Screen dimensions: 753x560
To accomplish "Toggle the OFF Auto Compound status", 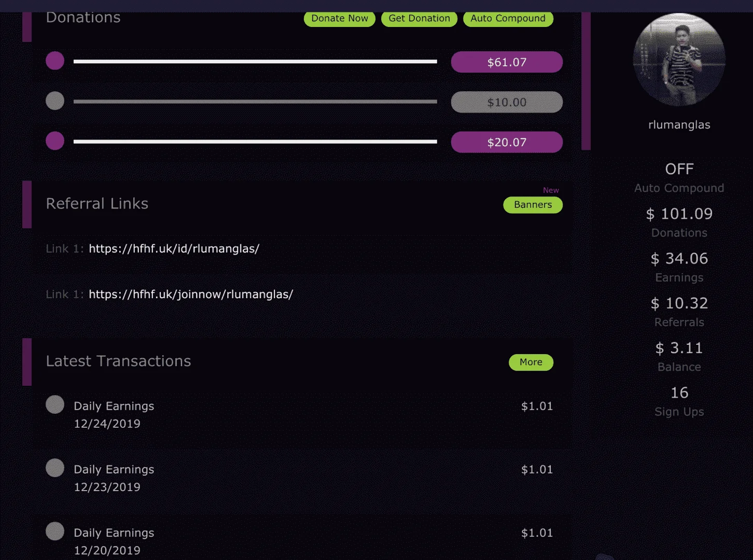I will click(x=679, y=169).
